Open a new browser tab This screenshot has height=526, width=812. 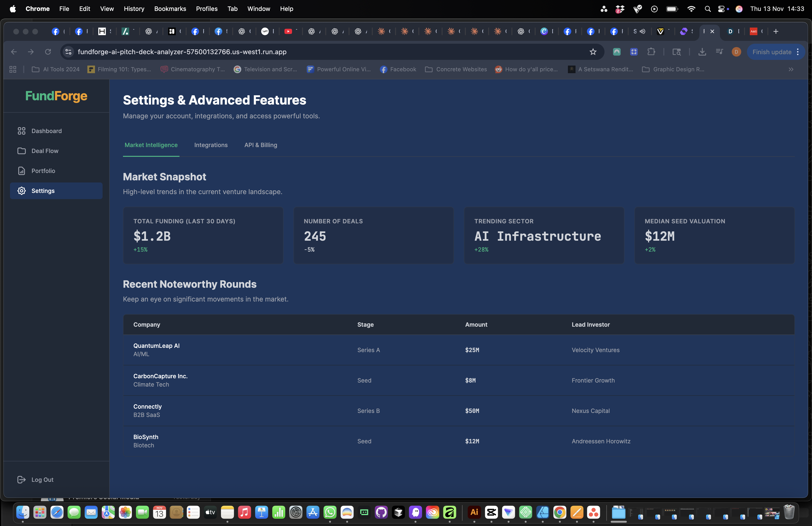[776, 31]
